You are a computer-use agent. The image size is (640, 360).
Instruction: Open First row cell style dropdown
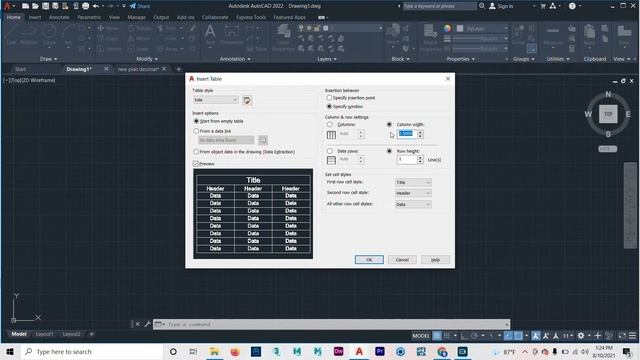[413, 182]
